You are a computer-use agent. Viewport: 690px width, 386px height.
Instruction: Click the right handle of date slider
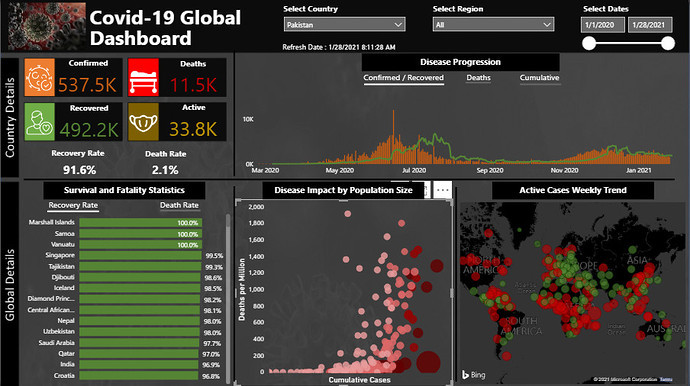tap(668, 43)
